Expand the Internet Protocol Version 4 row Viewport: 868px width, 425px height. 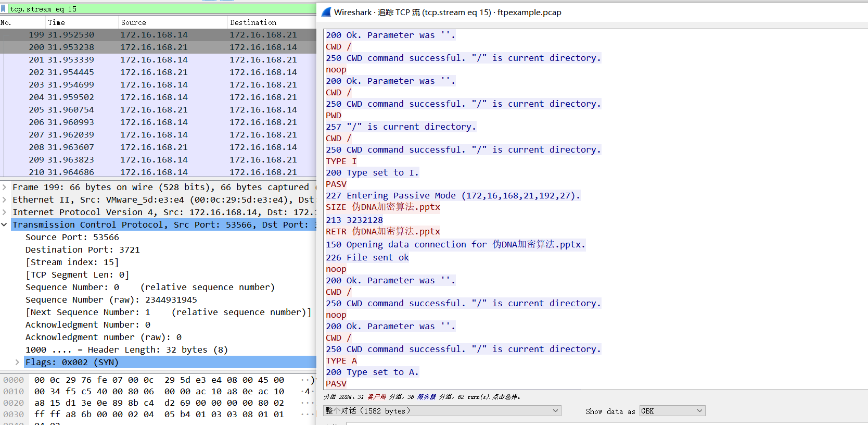(4, 212)
